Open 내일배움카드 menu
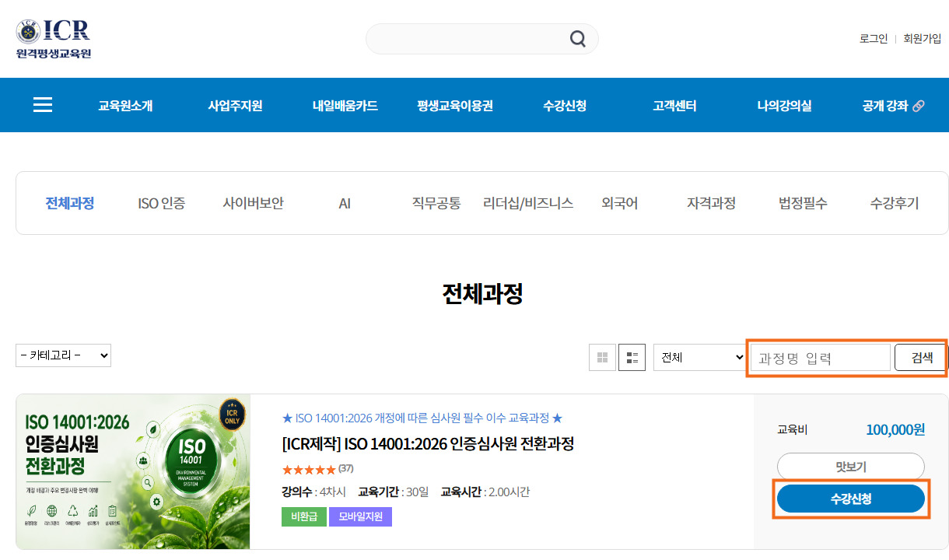The height and width of the screenshot is (560, 949). (345, 106)
